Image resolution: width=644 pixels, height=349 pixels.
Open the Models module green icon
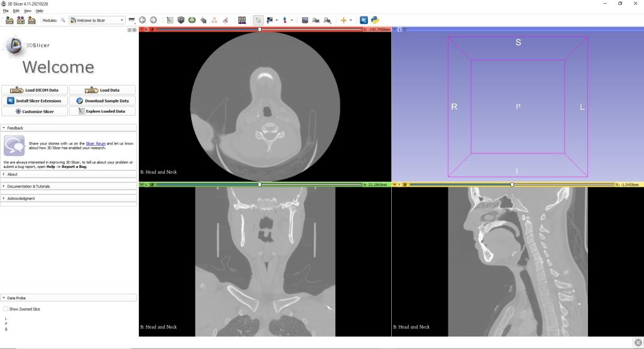(x=192, y=20)
